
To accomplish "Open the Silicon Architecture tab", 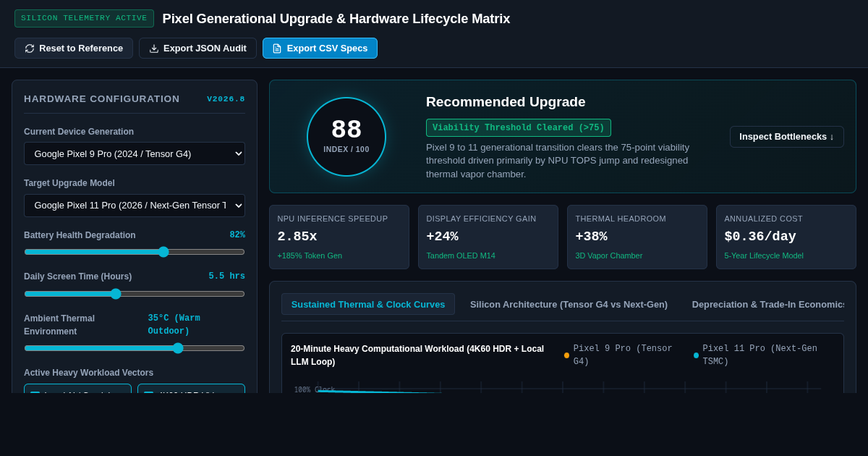I will click(x=569, y=304).
